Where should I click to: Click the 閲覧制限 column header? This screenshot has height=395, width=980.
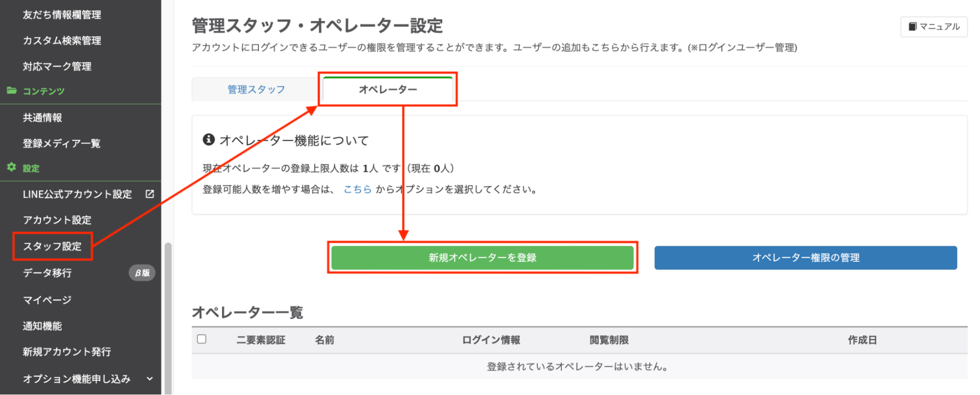point(609,340)
